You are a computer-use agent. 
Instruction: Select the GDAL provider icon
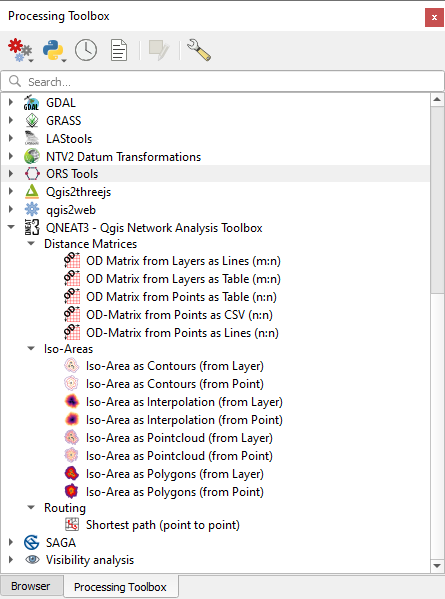tap(32, 103)
